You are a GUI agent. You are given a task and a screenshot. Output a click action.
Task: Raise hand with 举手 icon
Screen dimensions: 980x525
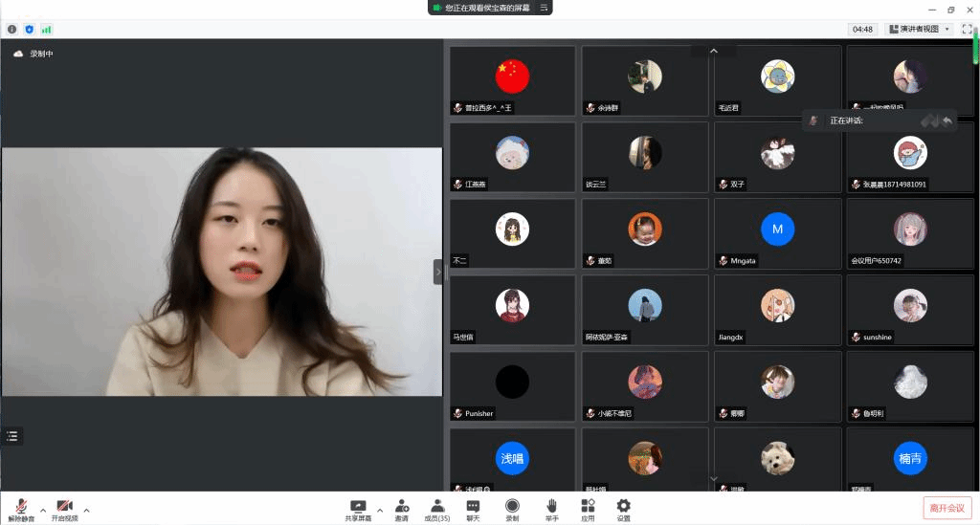tap(552, 507)
